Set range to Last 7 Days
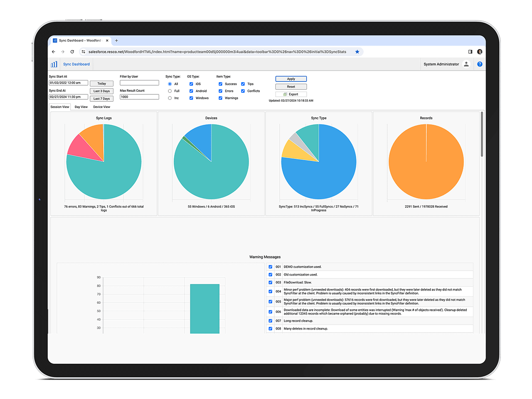This screenshot has width=532, height=399. (x=102, y=99)
